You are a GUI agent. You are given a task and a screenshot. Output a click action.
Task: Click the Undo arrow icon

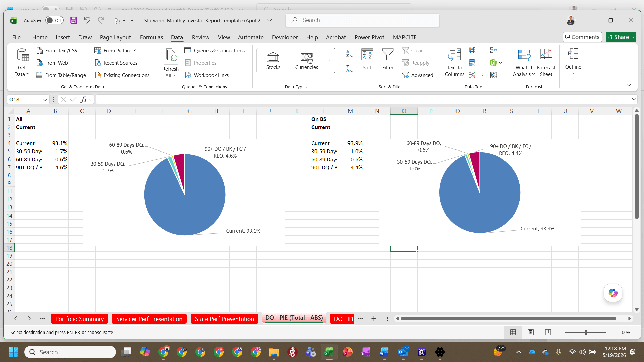(x=87, y=20)
